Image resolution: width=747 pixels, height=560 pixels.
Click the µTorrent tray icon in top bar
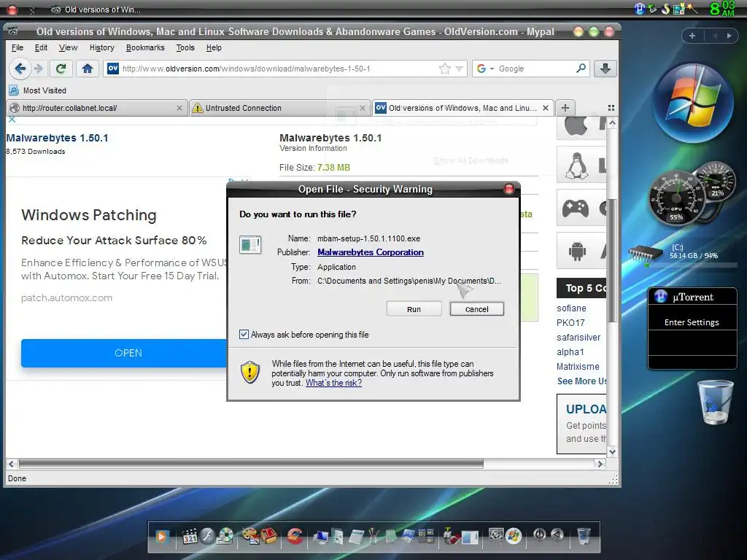(639, 8)
